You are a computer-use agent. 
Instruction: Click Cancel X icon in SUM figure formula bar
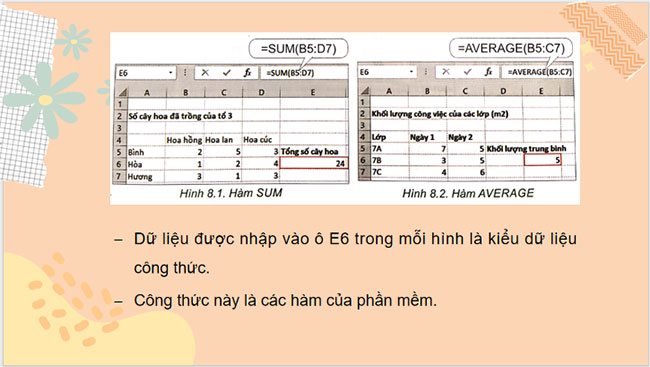(x=205, y=73)
